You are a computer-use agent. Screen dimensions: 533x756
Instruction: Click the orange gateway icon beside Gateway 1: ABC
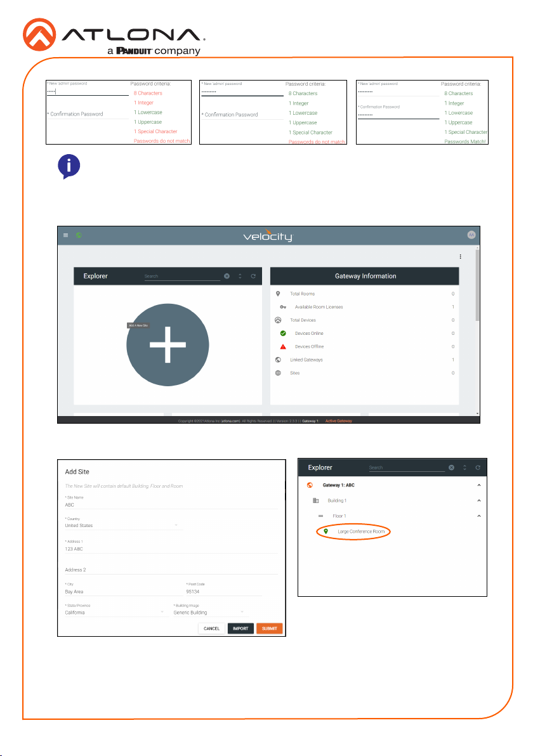pyautogui.click(x=310, y=485)
